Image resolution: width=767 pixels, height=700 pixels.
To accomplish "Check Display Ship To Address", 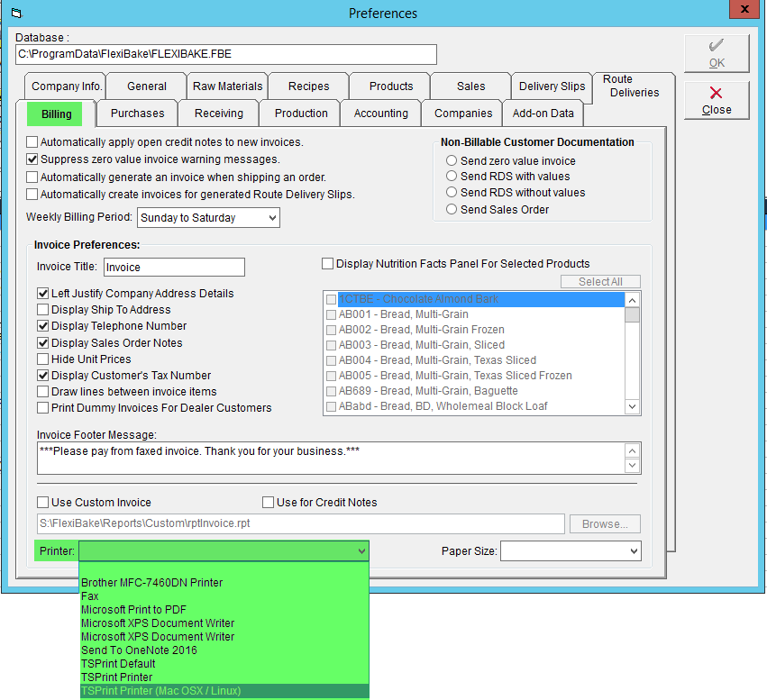I will point(43,309).
